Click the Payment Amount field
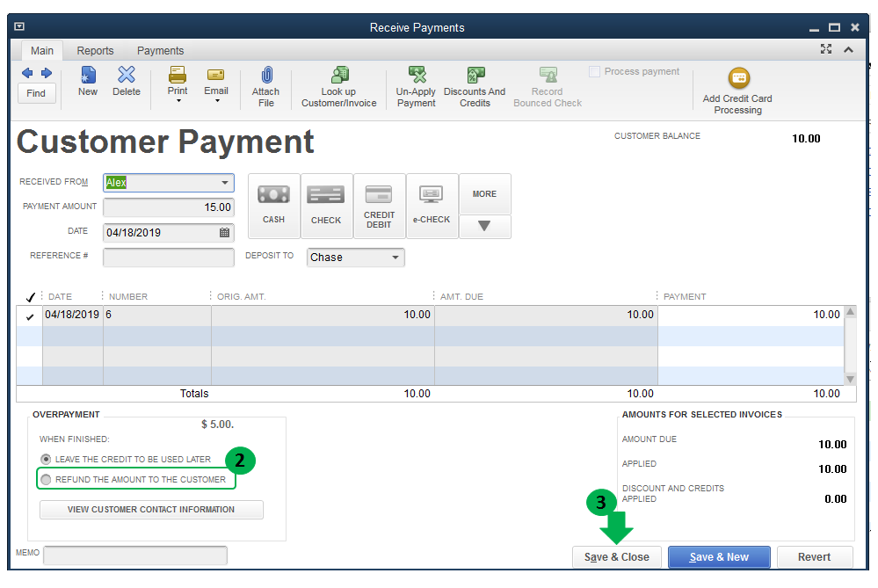 pyautogui.click(x=169, y=207)
